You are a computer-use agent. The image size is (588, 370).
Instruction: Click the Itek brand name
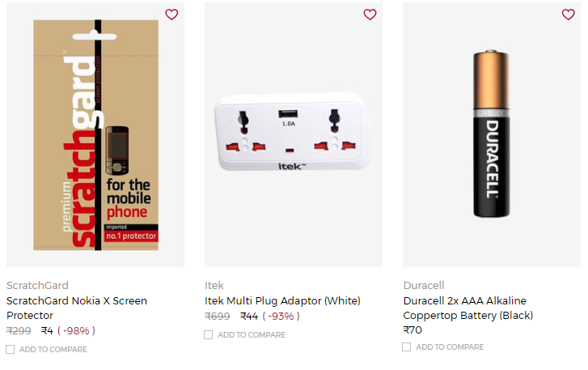pos(214,286)
